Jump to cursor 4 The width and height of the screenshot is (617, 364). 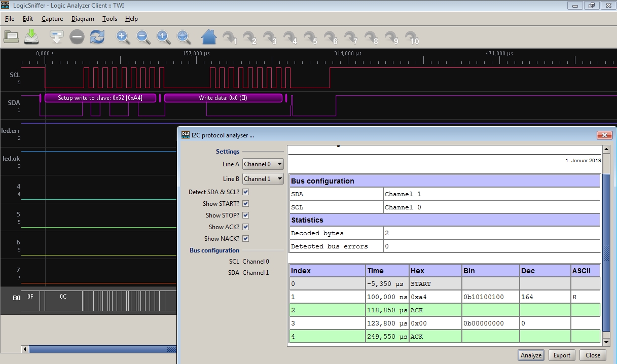290,38
